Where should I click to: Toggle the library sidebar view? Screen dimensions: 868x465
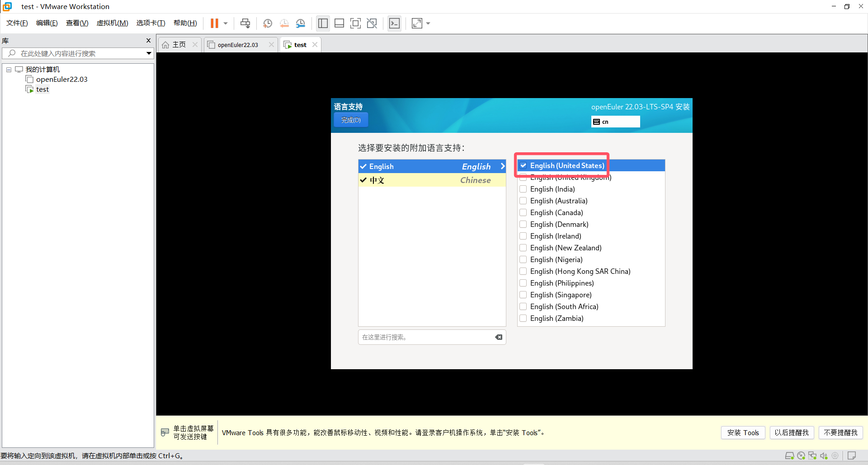(x=323, y=23)
